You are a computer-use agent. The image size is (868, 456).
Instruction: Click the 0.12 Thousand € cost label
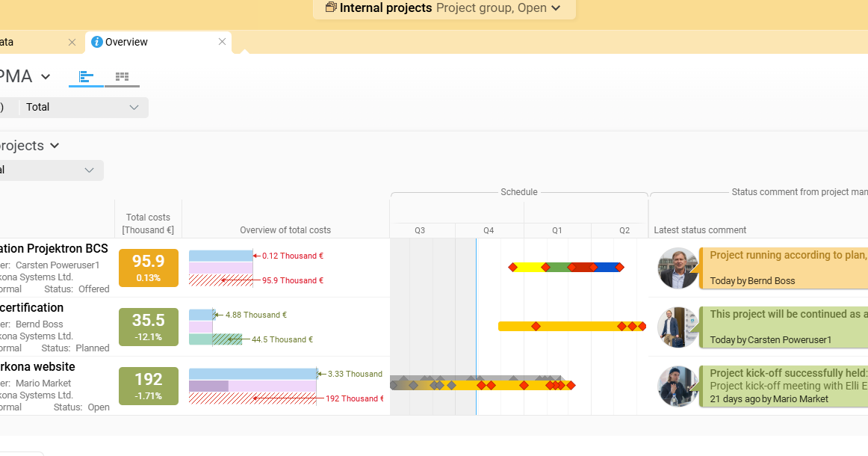tap(292, 256)
